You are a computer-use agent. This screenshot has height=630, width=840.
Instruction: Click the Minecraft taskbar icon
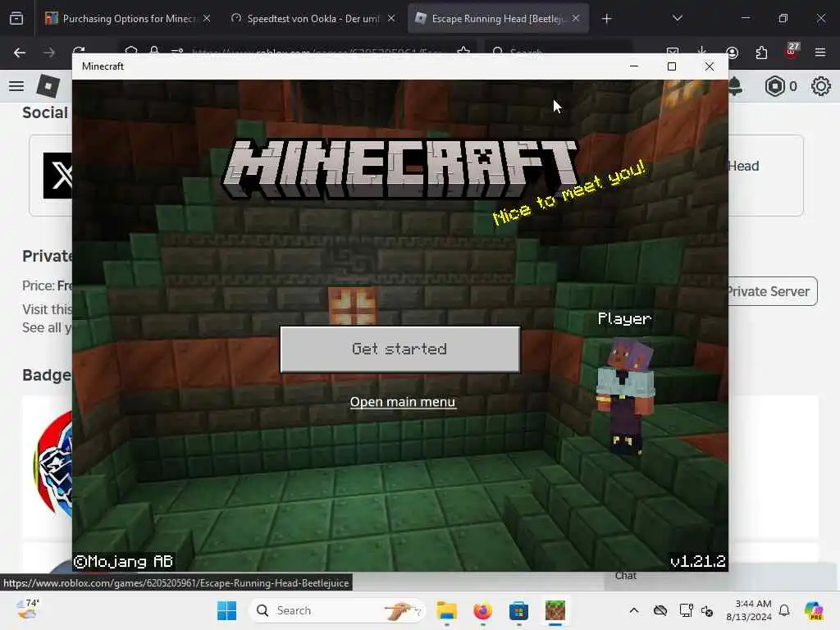tap(555, 610)
